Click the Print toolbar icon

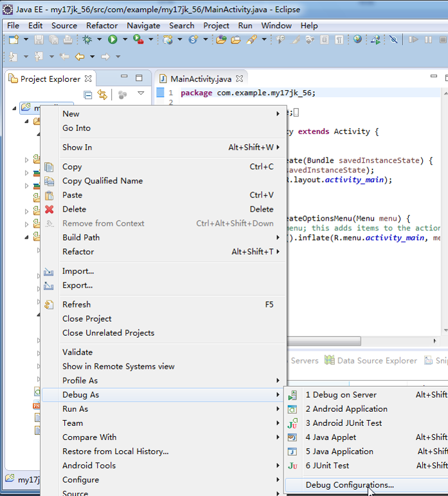point(68,39)
